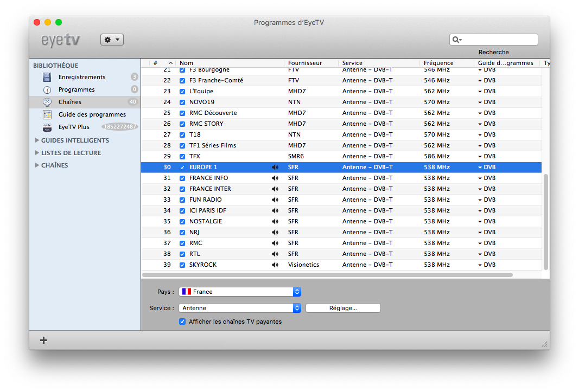Open the gear action menu button
Viewport: 579px width, 392px height.
point(112,40)
